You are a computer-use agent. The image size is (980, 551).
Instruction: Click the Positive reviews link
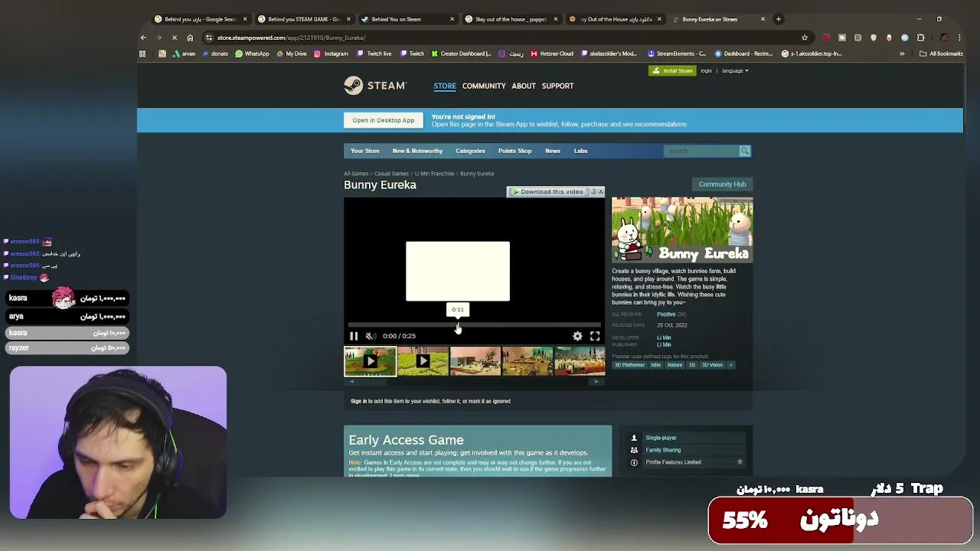(666, 315)
